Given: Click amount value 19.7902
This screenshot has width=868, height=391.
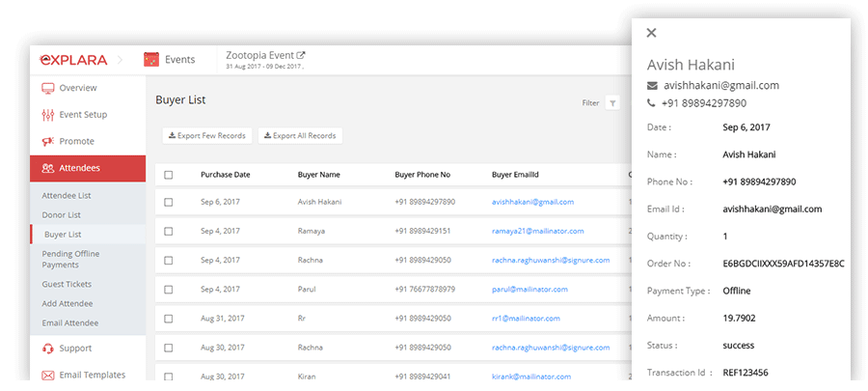Looking at the screenshot, I should coord(739,319).
